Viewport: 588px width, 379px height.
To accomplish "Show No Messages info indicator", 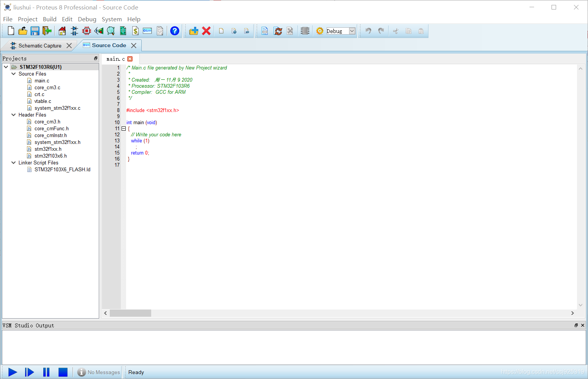I will pos(98,372).
